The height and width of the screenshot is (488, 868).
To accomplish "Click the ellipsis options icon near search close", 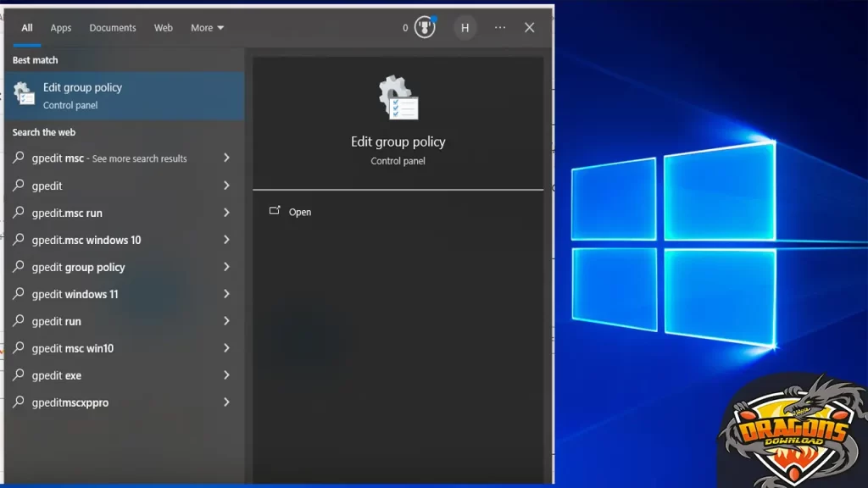I will 499,27.
